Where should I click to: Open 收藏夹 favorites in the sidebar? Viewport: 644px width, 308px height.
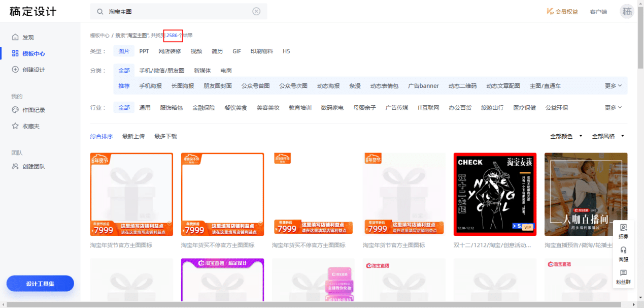[x=25, y=126]
